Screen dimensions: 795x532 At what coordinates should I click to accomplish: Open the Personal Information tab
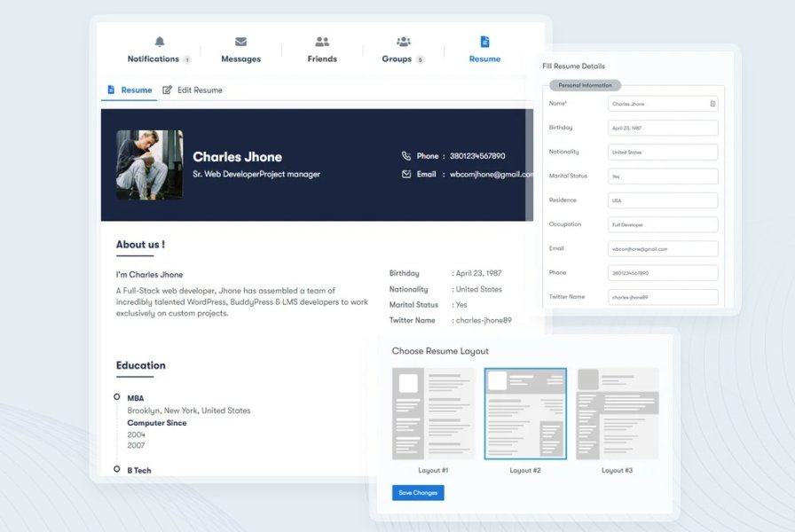point(586,84)
